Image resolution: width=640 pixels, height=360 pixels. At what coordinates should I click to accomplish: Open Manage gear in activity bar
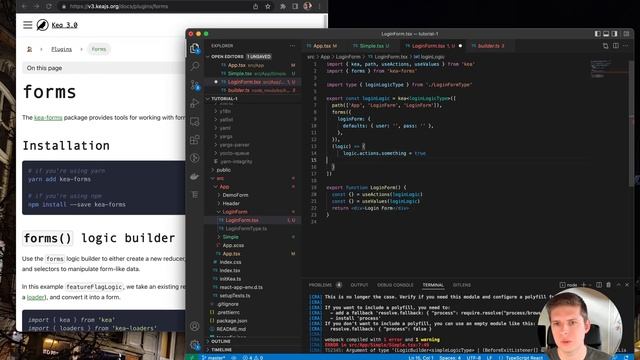pyautogui.click(x=195, y=345)
